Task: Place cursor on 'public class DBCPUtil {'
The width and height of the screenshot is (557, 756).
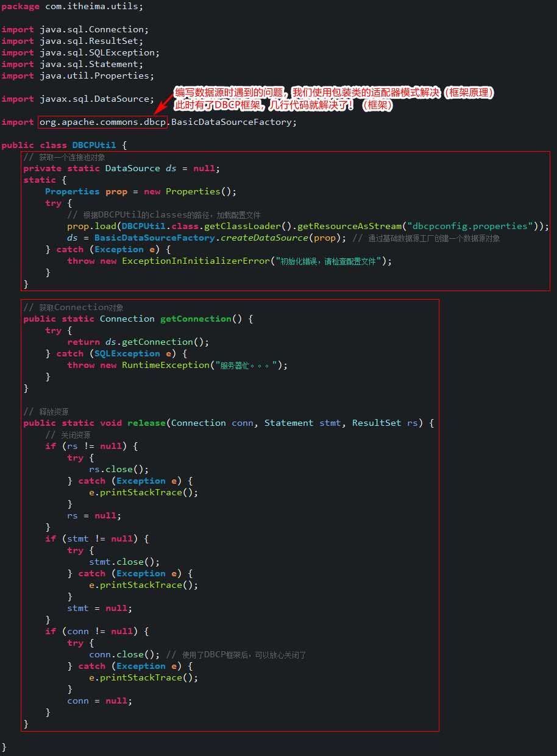Action: click(64, 145)
